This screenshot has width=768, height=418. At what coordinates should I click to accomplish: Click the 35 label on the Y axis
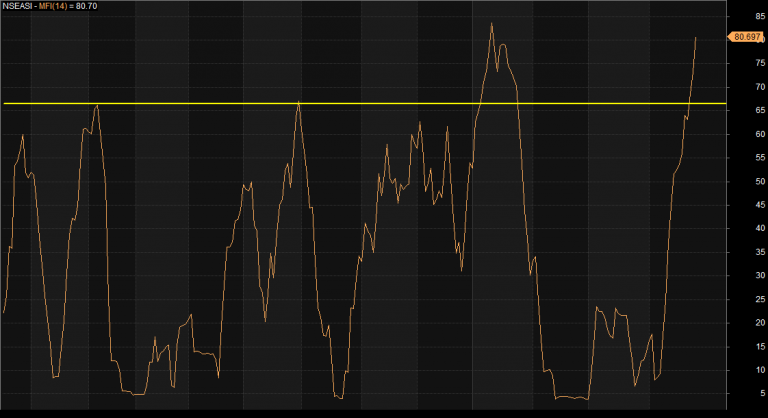click(x=760, y=252)
